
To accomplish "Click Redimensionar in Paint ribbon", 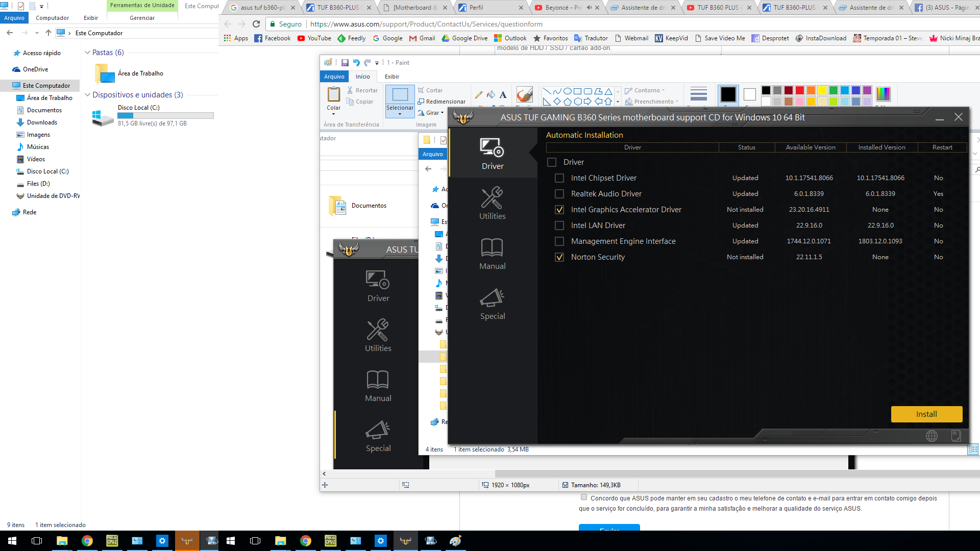I will (x=442, y=102).
